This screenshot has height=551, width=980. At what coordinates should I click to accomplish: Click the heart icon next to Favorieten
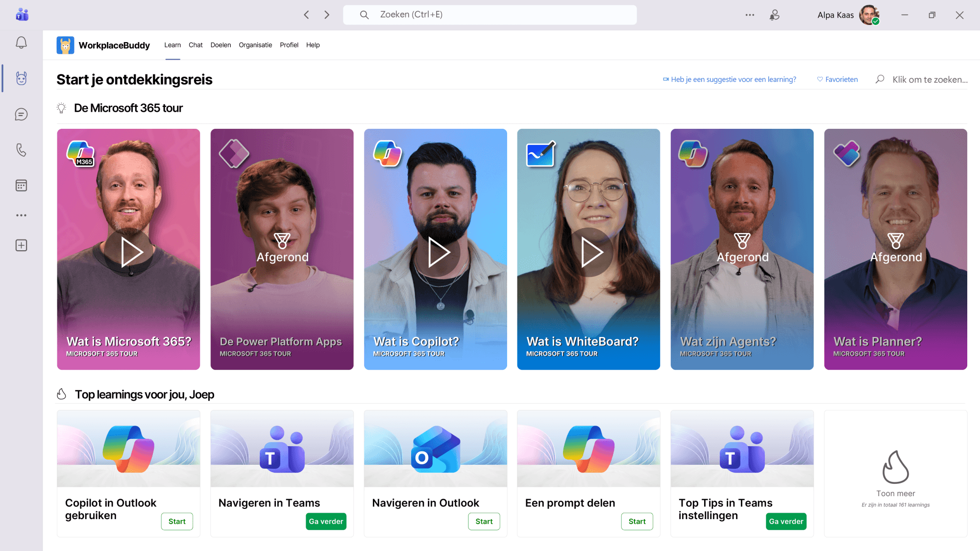pos(820,79)
